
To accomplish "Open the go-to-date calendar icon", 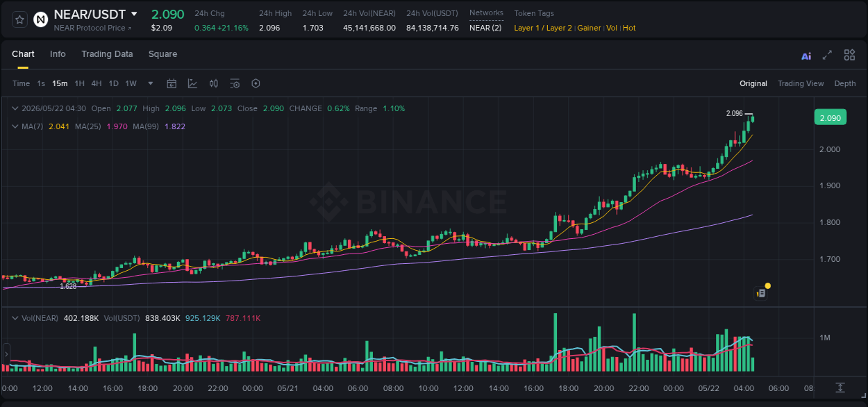I will tap(172, 83).
